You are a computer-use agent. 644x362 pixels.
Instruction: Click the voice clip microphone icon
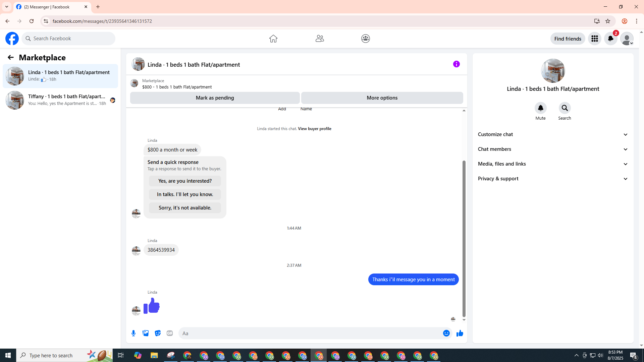(x=133, y=333)
